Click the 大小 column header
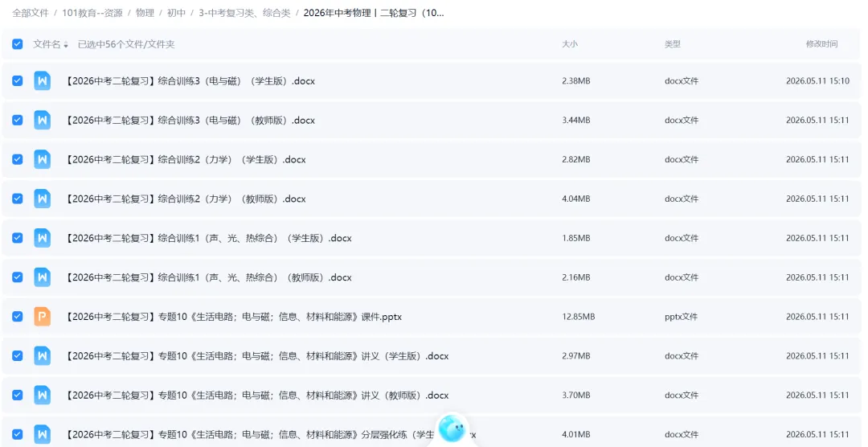The height and width of the screenshot is (447, 868). [x=570, y=44]
